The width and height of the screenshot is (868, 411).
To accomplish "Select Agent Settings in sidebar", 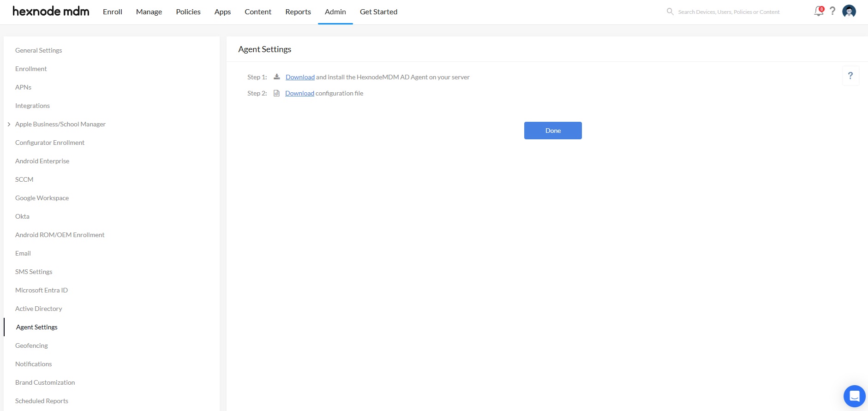I will pyautogui.click(x=37, y=327).
